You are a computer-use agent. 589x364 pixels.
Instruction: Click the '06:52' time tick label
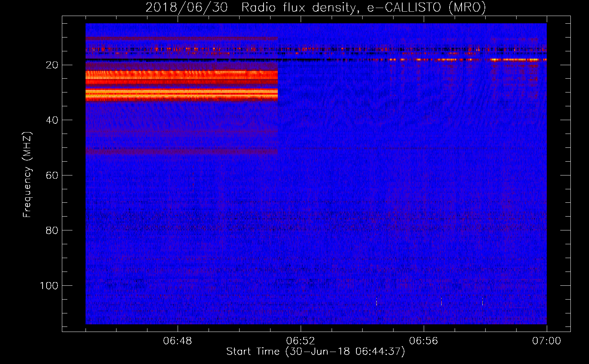coord(301,341)
